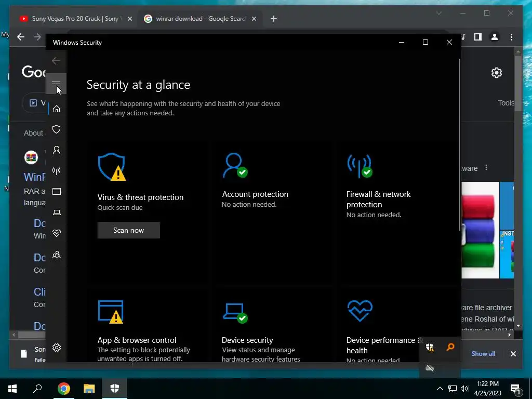Open Chrome three-dot menu
The width and height of the screenshot is (532, 399).
click(x=511, y=37)
